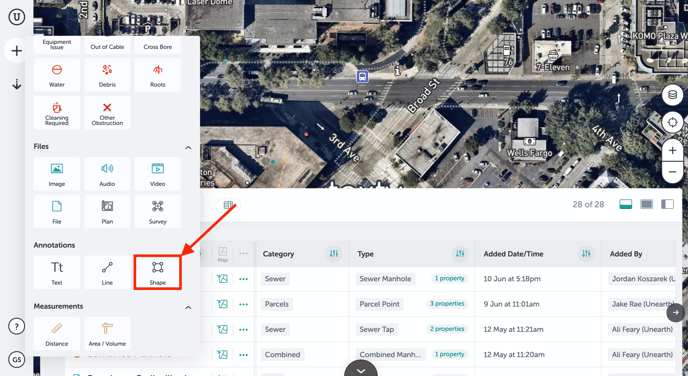Add a Video file
Image resolution: width=688 pixels, height=376 pixels.
(x=158, y=174)
